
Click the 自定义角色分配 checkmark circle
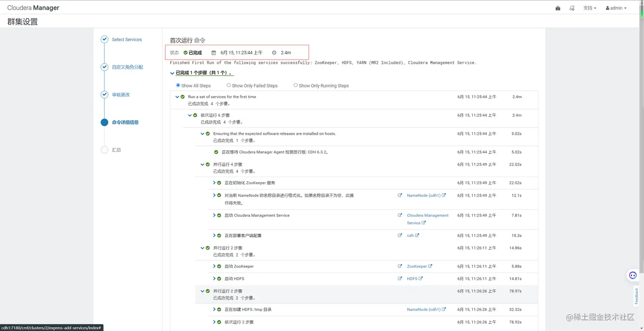104,67
